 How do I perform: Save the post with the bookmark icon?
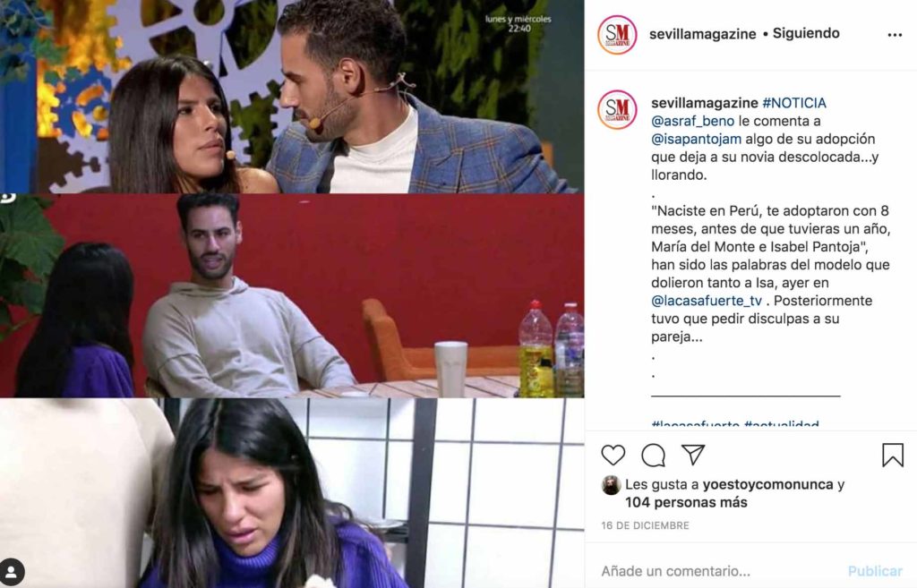[893, 455]
